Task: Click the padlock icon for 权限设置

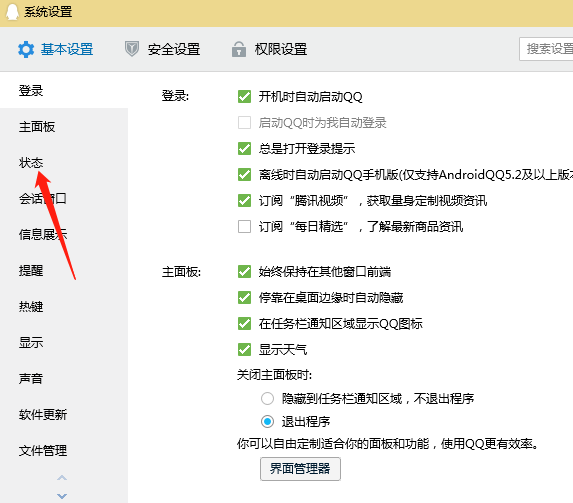Action: coord(239,49)
